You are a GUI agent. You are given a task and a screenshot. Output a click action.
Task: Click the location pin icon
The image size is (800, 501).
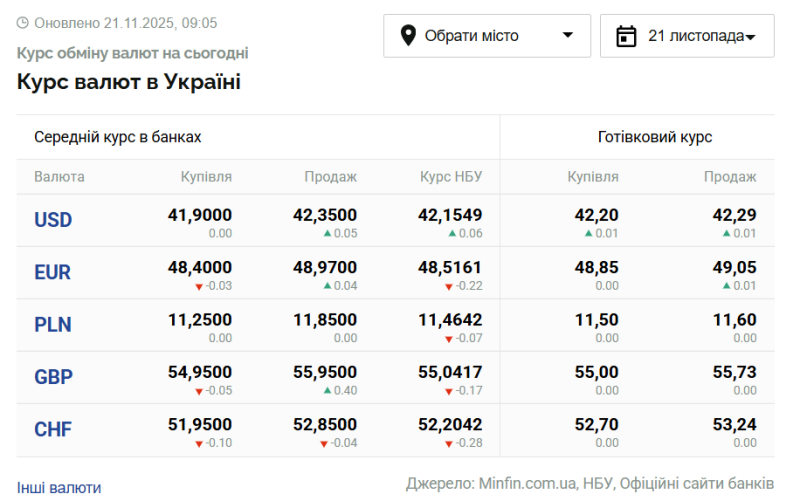pyautogui.click(x=408, y=36)
